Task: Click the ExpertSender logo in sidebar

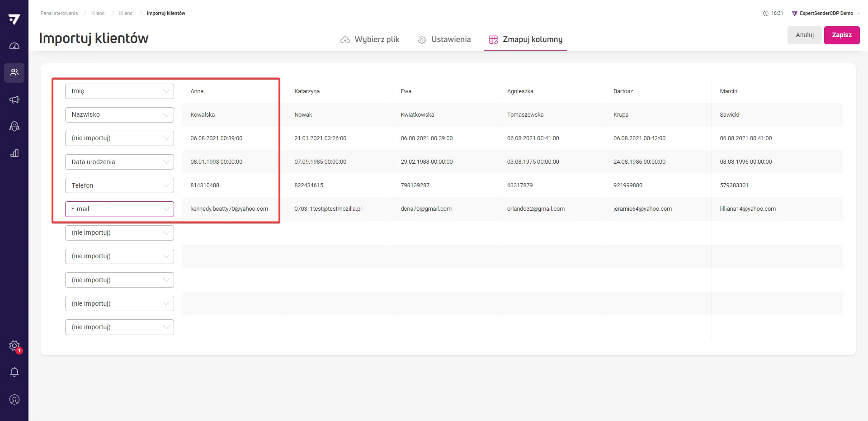Action: (x=14, y=19)
